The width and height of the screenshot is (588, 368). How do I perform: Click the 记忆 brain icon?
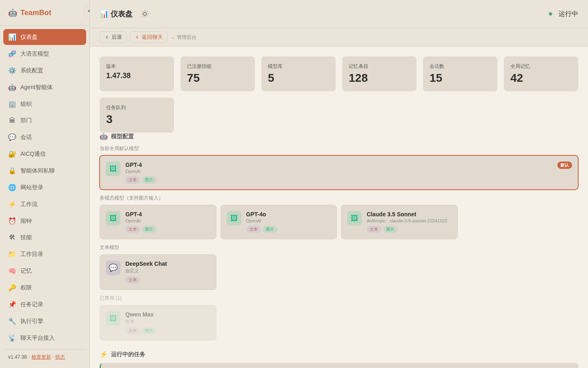click(x=12, y=271)
